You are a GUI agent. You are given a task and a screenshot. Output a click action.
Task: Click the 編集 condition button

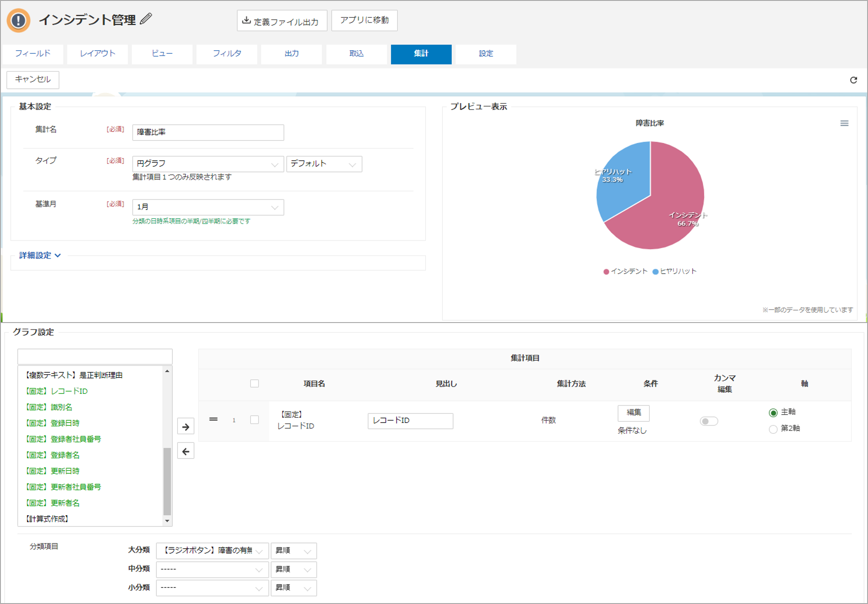[633, 413]
